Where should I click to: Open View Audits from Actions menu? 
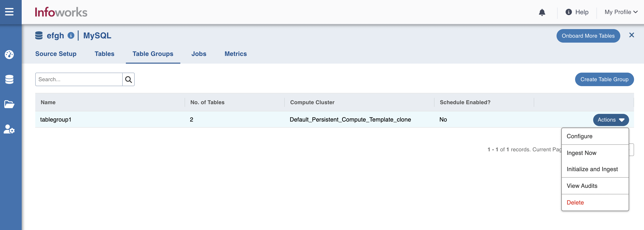[595, 186]
